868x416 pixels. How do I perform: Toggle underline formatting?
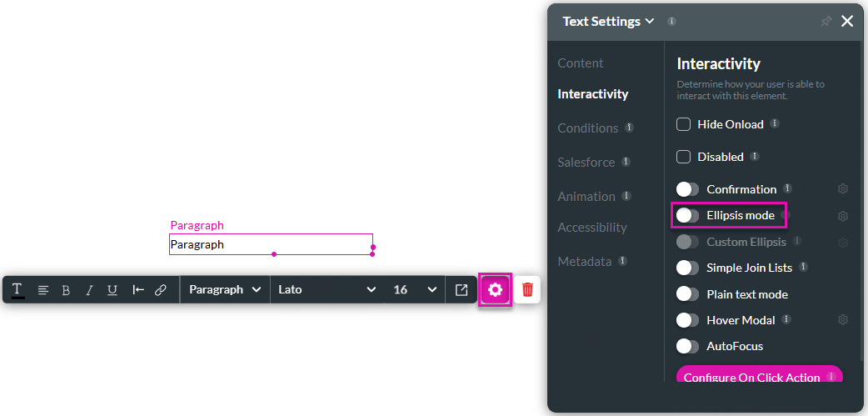coord(112,289)
